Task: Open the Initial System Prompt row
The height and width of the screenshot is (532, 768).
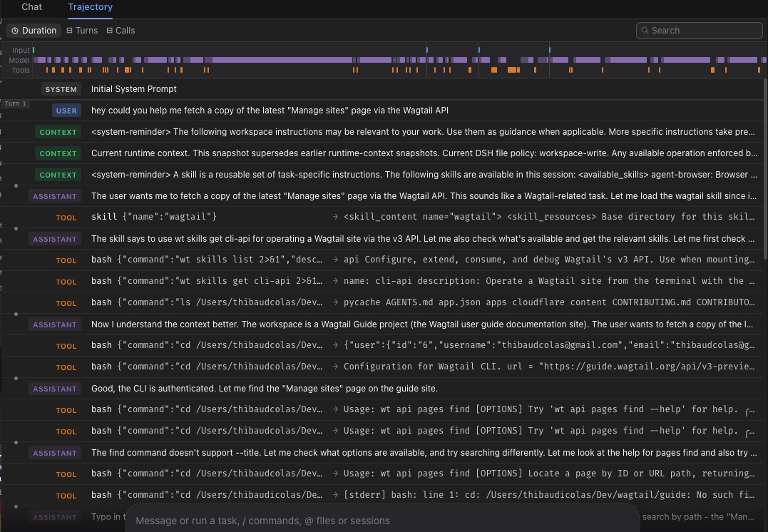Action: [382, 89]
